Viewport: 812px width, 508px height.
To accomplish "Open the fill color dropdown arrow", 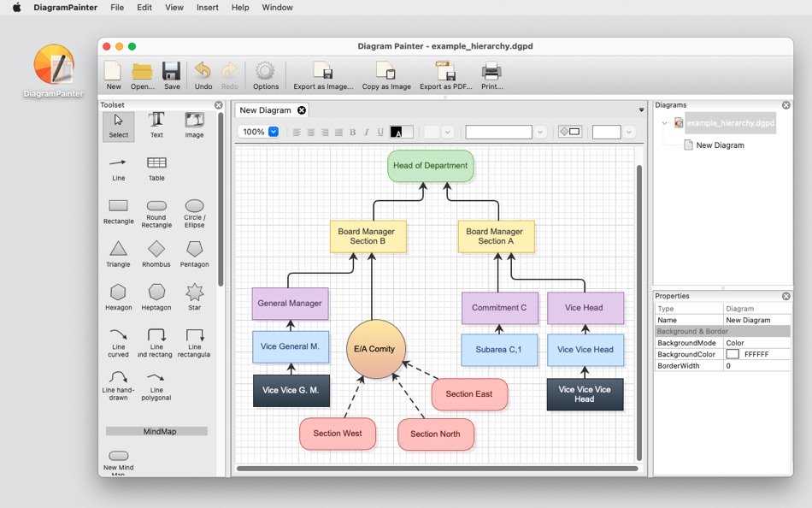I will pyautogui.click(x=447, y=133).
